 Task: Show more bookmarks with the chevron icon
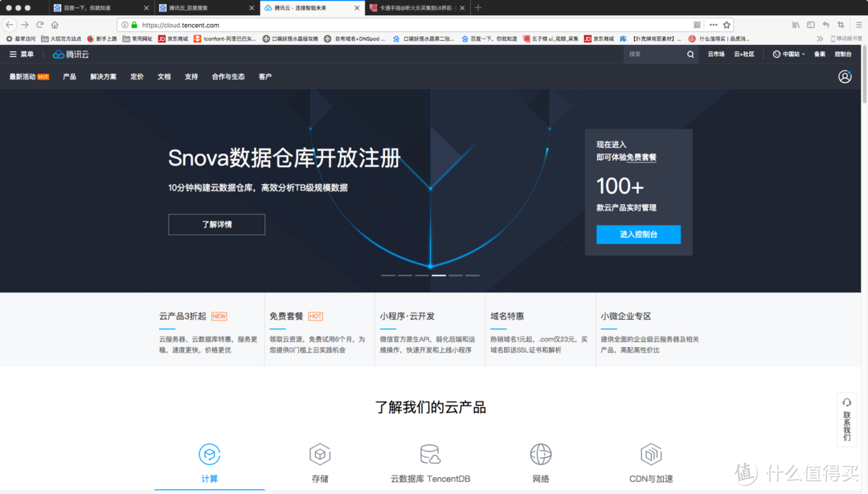pyautogui.click(x=820, y=39)
